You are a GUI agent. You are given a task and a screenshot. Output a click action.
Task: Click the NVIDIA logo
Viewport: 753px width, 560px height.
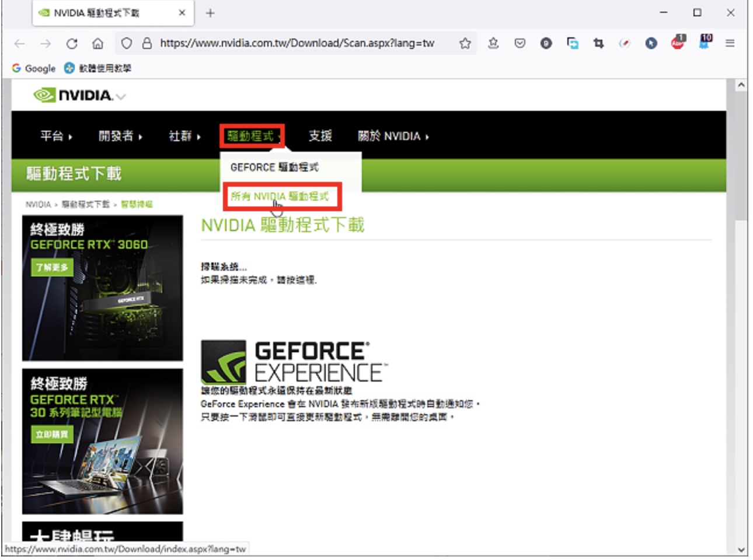point(73,95)
